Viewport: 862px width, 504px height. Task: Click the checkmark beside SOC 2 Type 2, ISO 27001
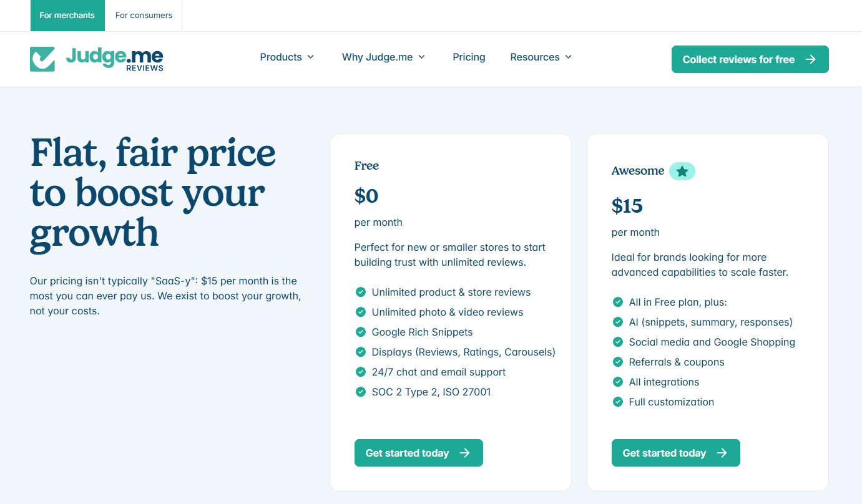click(x=361, y=392)
